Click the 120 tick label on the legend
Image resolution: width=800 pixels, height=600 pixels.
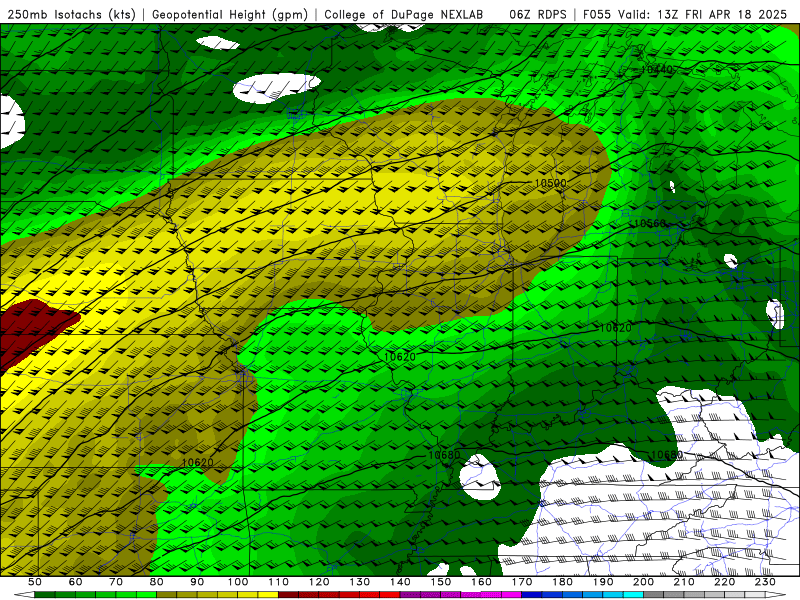pyautogui.click(x=319, y=582)
